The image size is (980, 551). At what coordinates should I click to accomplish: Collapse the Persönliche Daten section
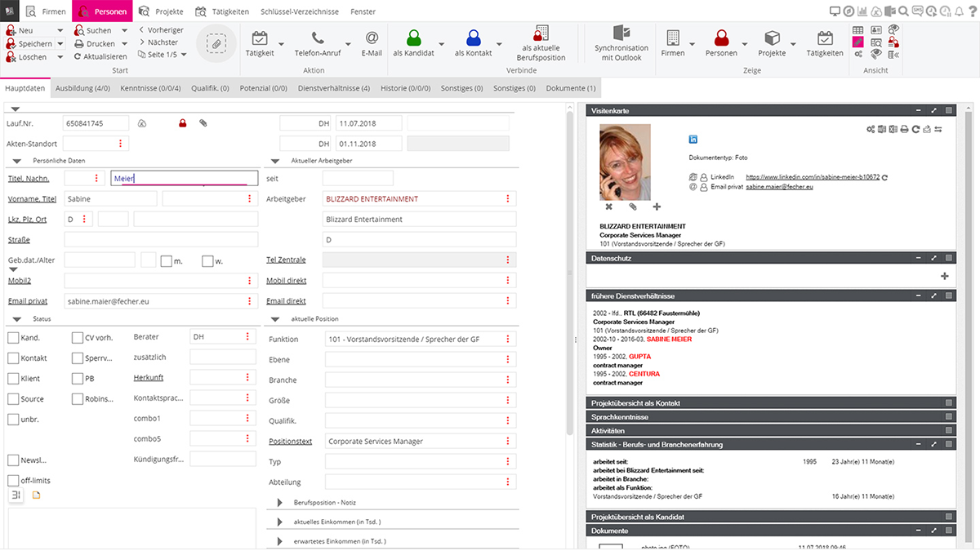click(16, 161)
